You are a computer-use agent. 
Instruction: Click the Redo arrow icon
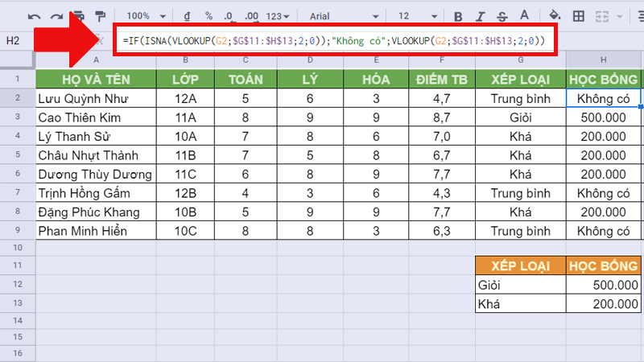pyautogui.click(x=56, y=15)
